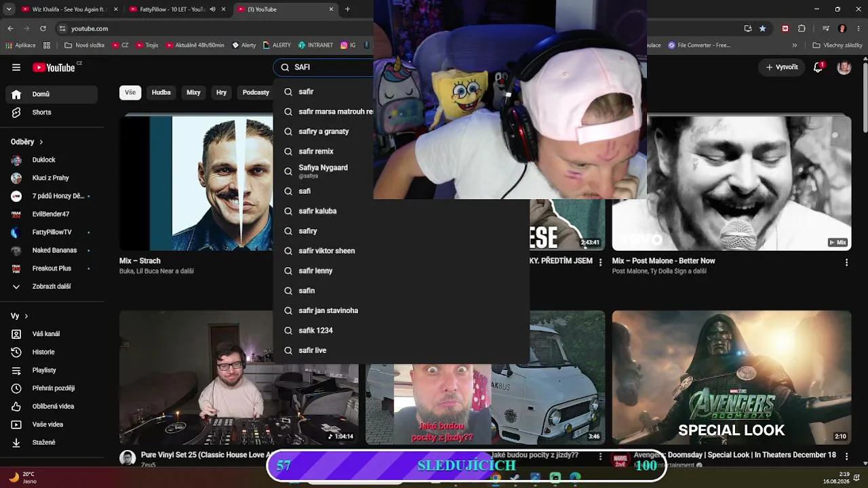Open the Mix – Strach thumbnail
This screenshot has height=488, width=868.
coord(197,183)
